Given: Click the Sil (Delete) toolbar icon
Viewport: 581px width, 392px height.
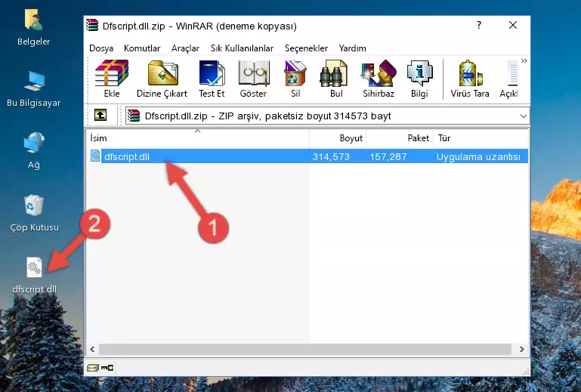Looking at the screenshot, I should 295,79.
